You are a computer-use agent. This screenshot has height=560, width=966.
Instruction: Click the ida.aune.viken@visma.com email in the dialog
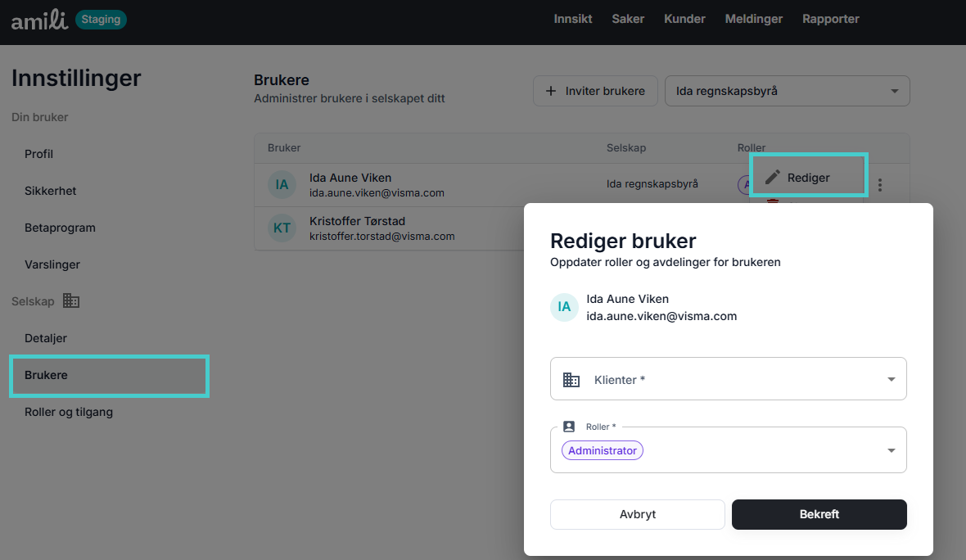[661, 316]
